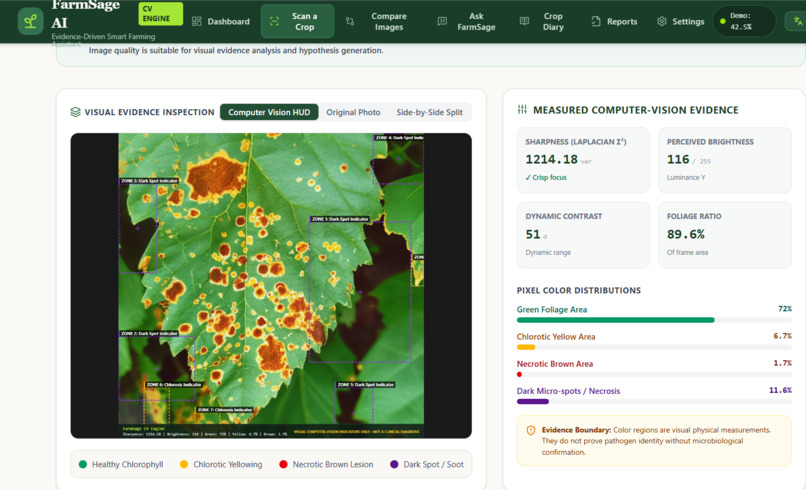The height and width of the screenshot is (489, 806).
Task: Click the ZONE 1 Dark Spot label
Action: point(340,219)
